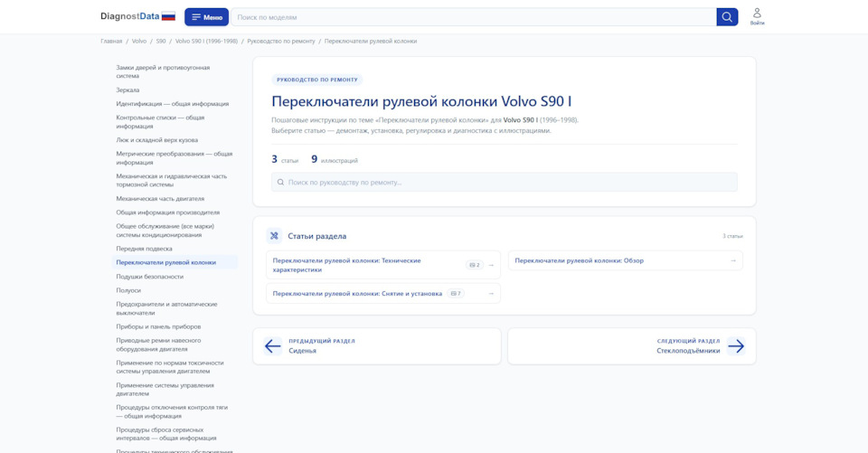Click image count badge 7 on Снятие и установка
868x453 pixels.
coord(456,294)
